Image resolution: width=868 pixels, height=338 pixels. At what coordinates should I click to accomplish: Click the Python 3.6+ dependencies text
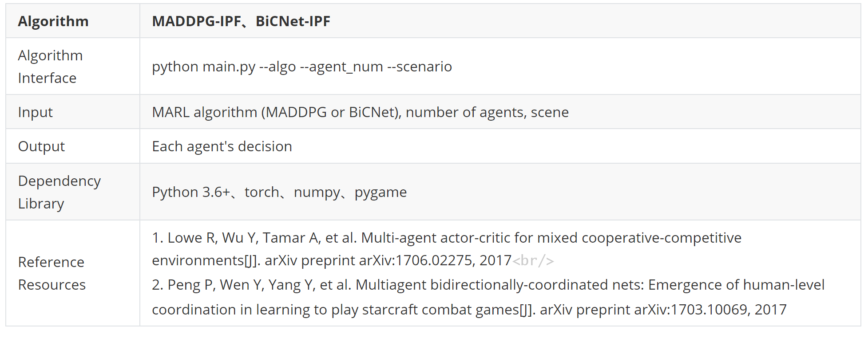pyautogui.click(x=279, y=192)
